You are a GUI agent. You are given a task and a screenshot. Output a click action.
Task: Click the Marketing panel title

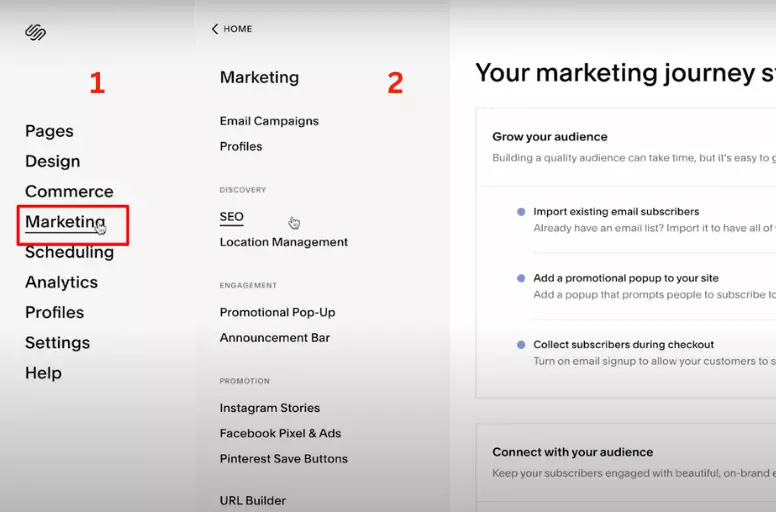tap(259, 78)
